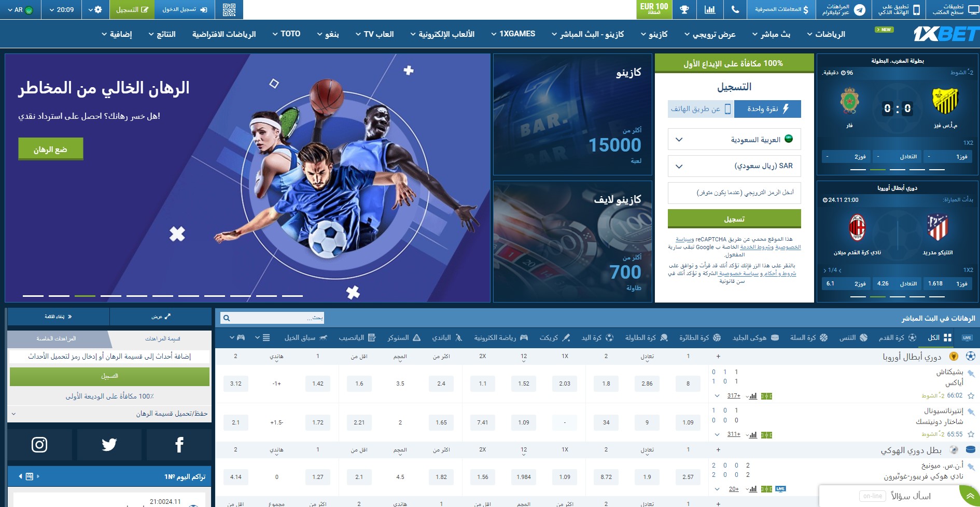Screen dimensions: 980x507
Task: Open the list menu icon in sports bar
Action: coord(262,337)
